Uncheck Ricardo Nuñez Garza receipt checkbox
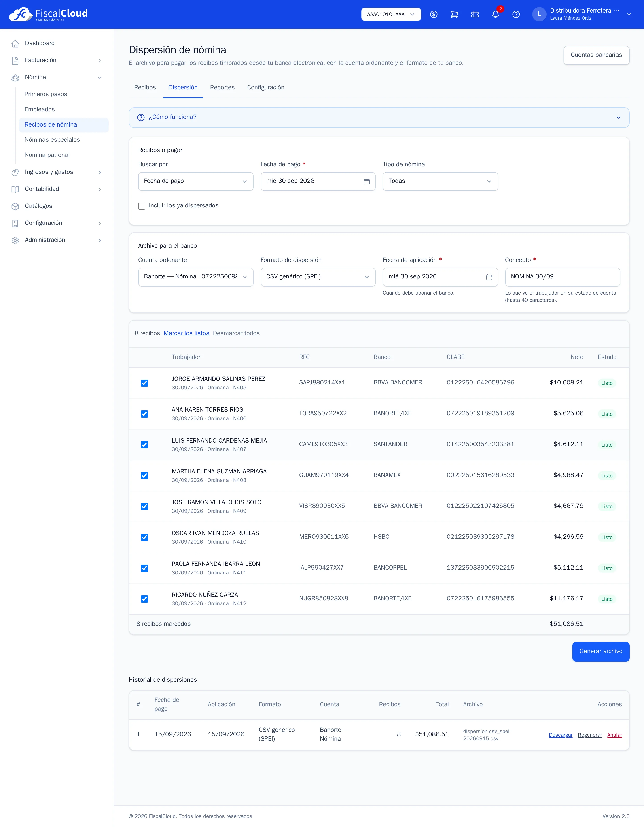 pyautogui.click(x=144, y=599)
